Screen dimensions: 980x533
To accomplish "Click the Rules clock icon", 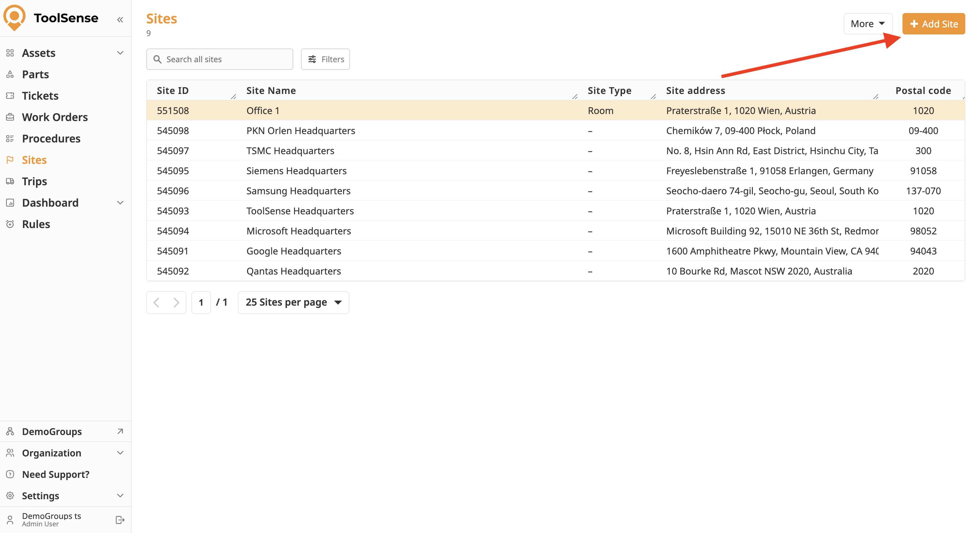I will [10, 224].
